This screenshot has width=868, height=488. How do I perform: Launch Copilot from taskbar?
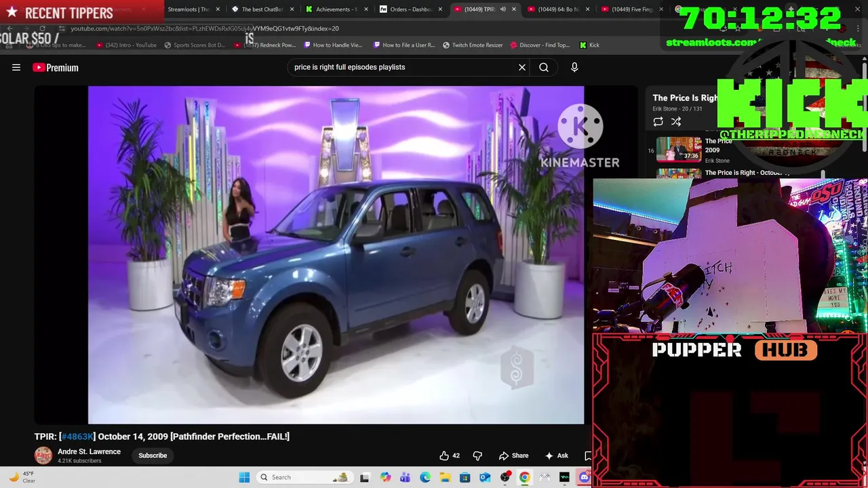(385, 477)
